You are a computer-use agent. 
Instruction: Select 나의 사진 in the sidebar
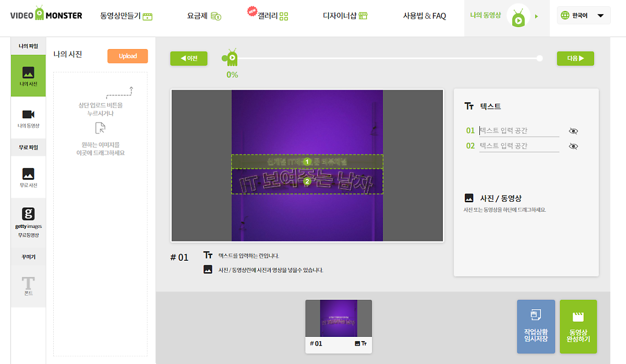[28, 76]
